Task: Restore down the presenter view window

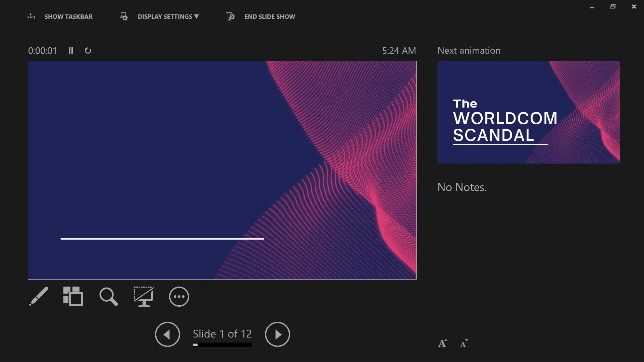Action: click(613, 7)
